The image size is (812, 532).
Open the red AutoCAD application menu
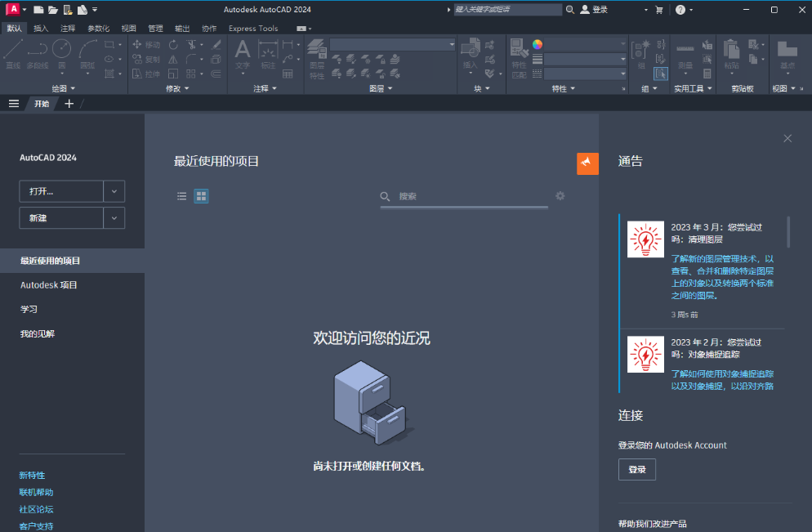point(13,9)
